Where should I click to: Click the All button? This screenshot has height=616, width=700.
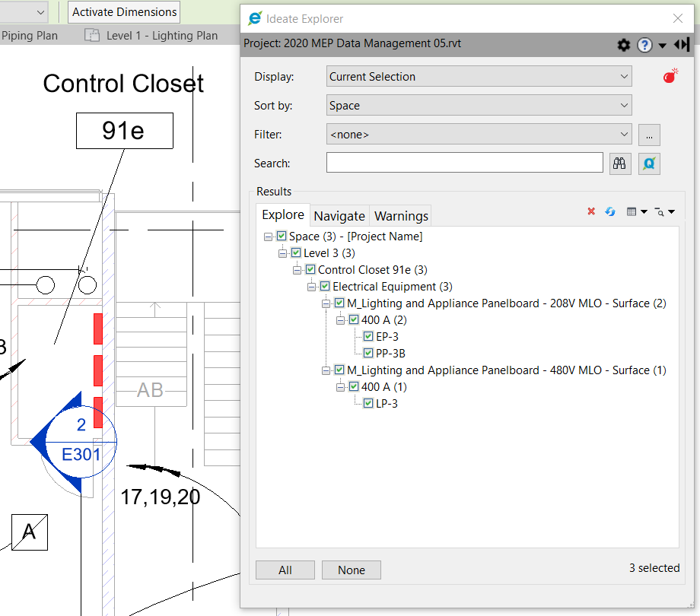[x=285, y=570]
